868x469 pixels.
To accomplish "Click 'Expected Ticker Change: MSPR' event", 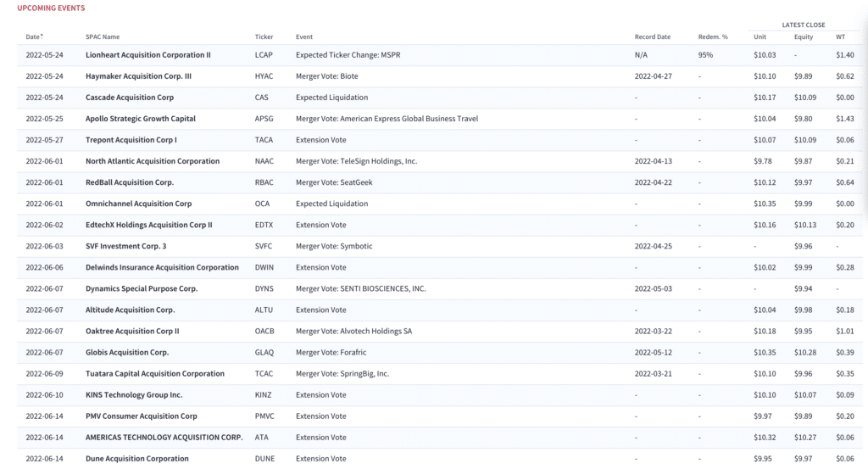I will click(x=348, y=55).
